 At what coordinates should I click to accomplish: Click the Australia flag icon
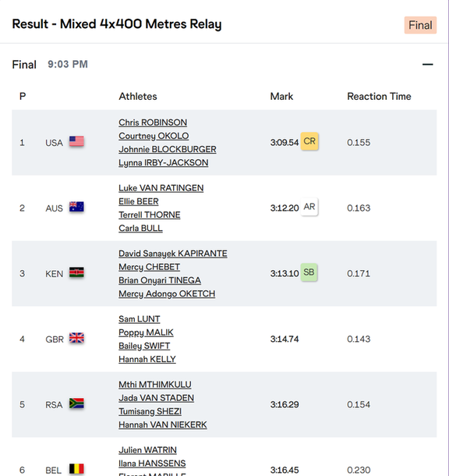(76, 207)
